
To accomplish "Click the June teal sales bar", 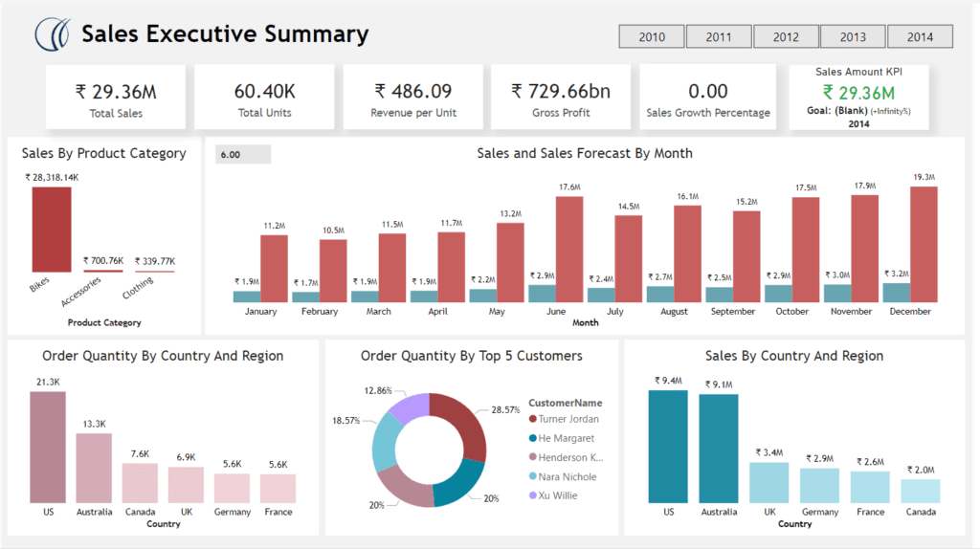I will [x=542, y=294].
